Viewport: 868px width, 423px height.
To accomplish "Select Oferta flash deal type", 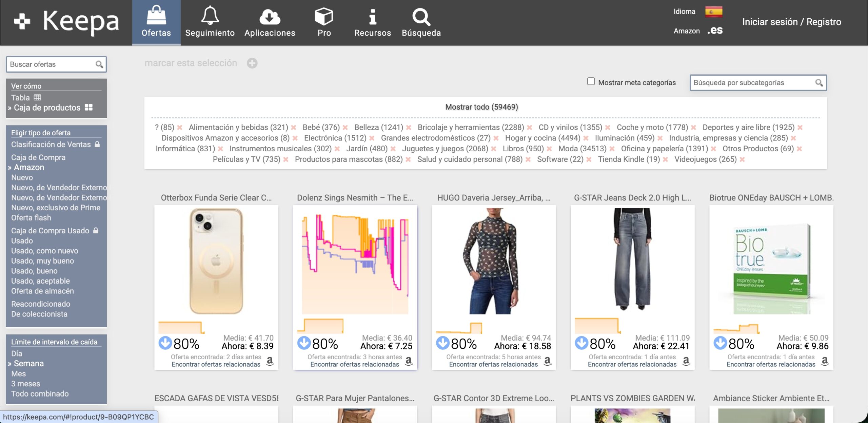I will pos(31,217).
